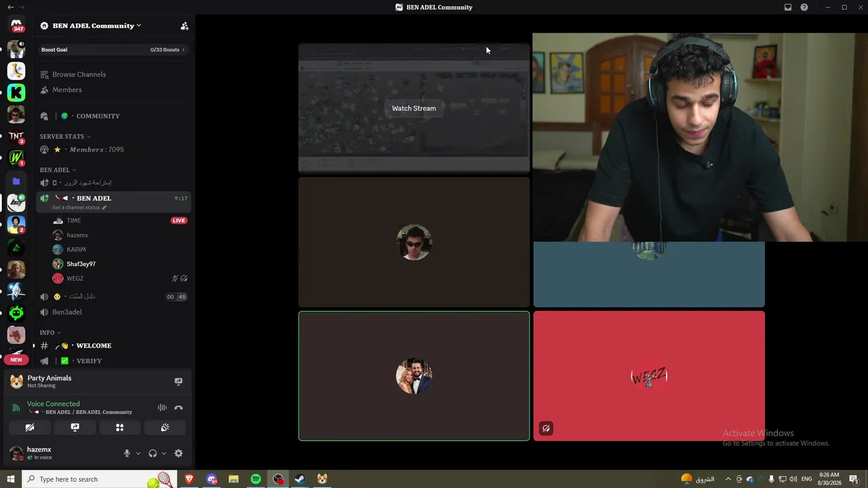Open Steam from taskbar
Screen dimensions: 868x488
(300, 479)
